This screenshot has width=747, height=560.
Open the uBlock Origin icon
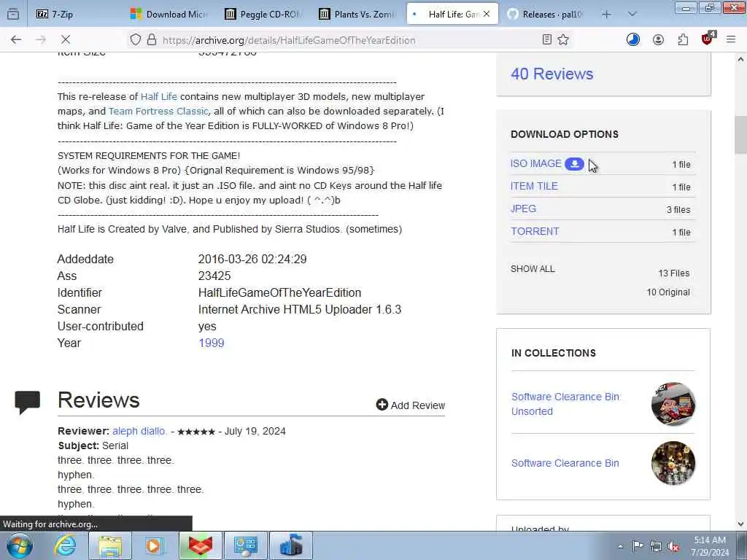[x=708, y=39]
